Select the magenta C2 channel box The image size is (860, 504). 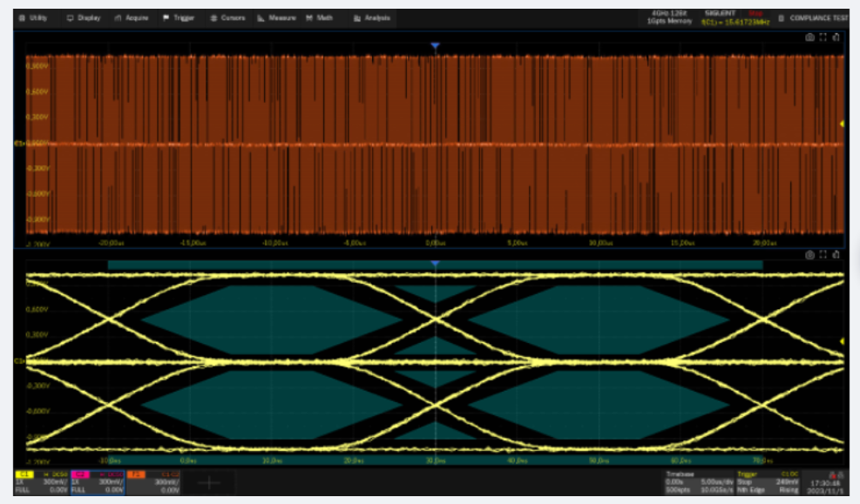98,482
